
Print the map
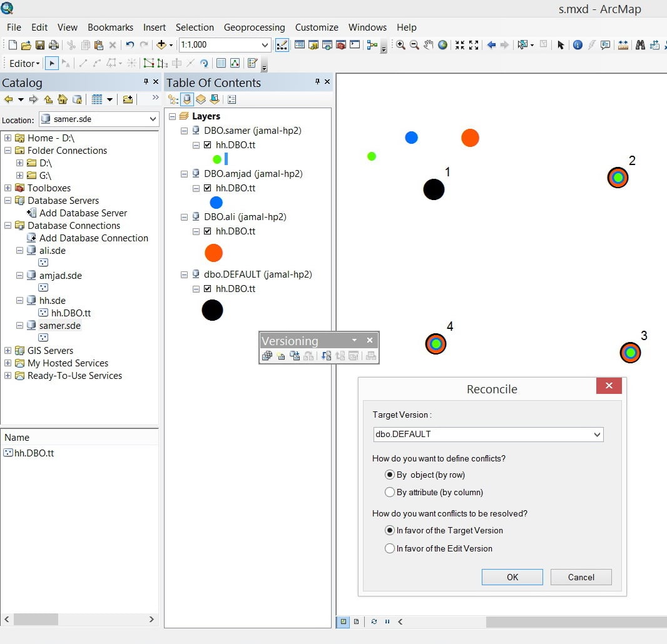click(x=54, y=44)
